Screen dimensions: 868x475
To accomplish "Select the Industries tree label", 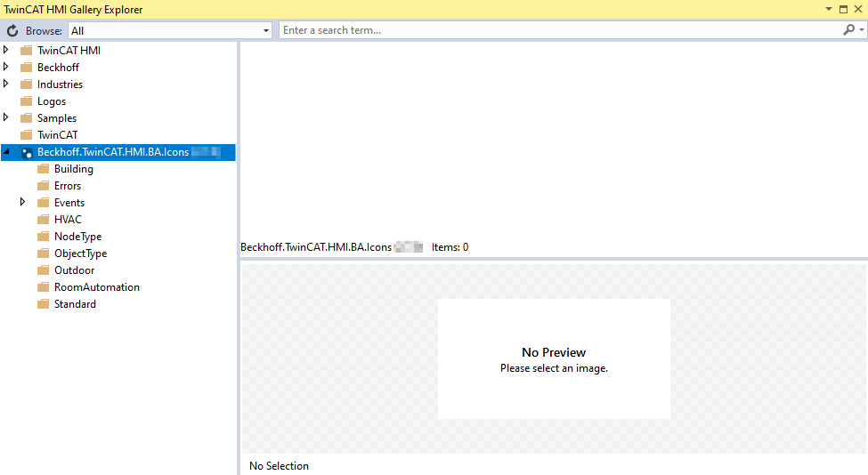I will [60, 84].
